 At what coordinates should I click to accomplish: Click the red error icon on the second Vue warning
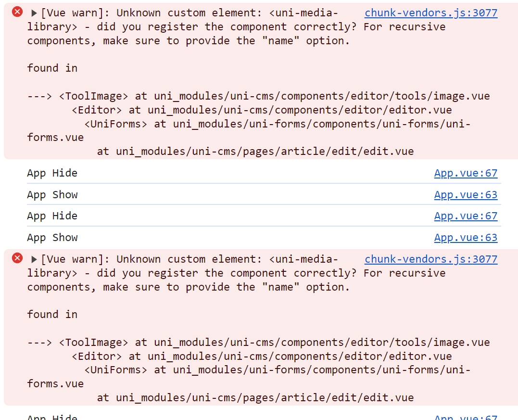click(17, 258)
